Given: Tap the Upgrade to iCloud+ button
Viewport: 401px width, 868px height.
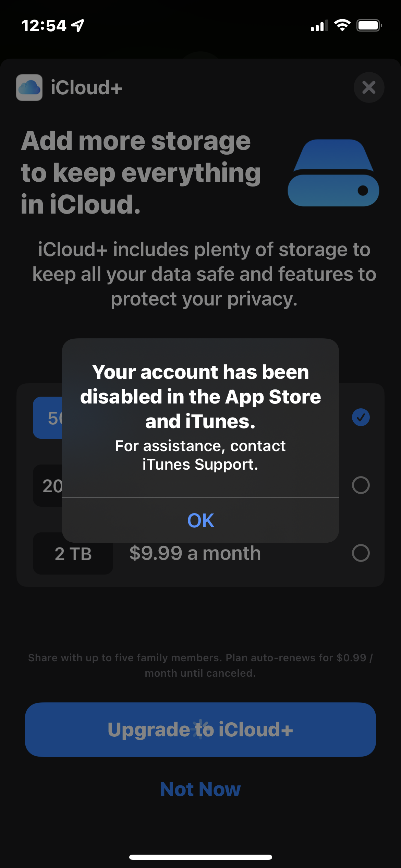Looking at the screenshot, I should coord(200,730).
